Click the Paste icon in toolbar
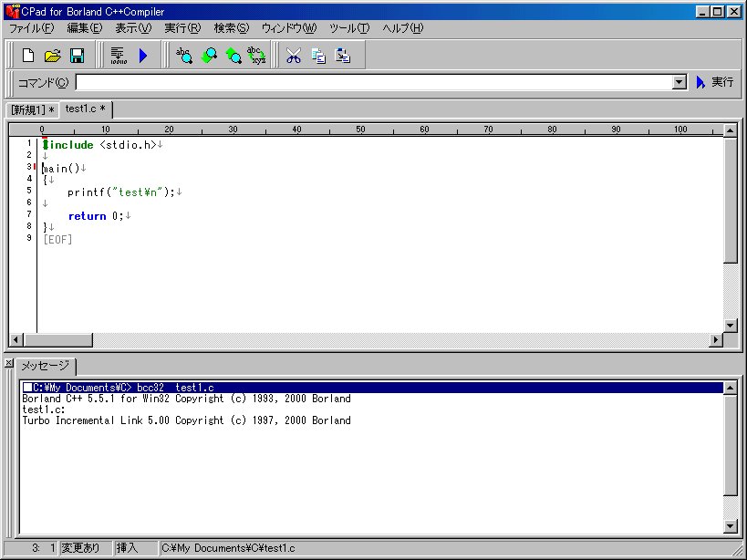The width and height of the screenshot is (747, 560). click(343, 56)
